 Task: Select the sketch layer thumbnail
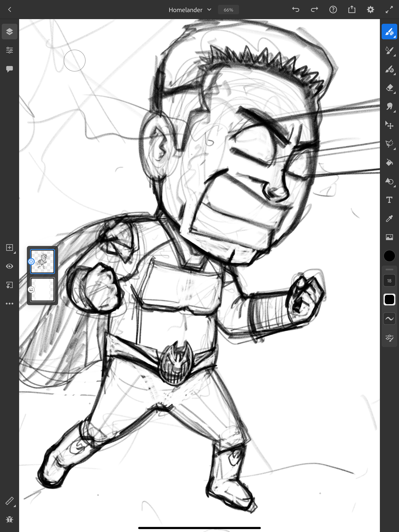(x=42, y=262)
